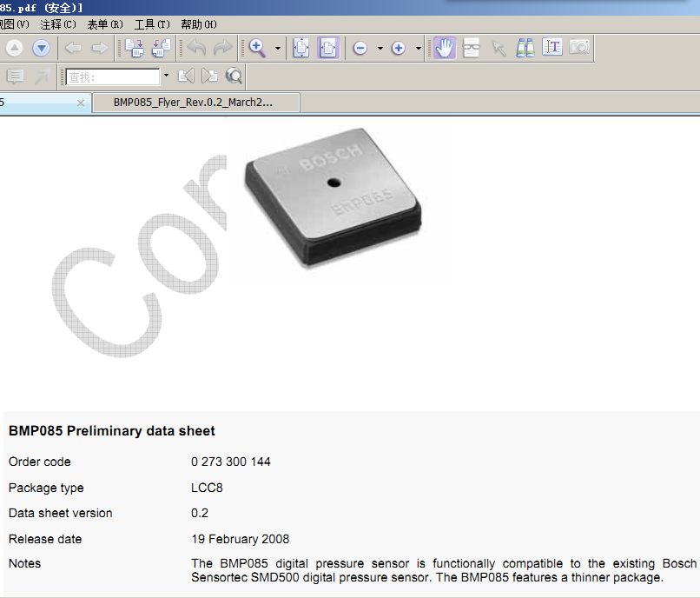This screenshot has height=598, width=700.
Task: Click the reading glasses view icon
Action: point(472,48)
